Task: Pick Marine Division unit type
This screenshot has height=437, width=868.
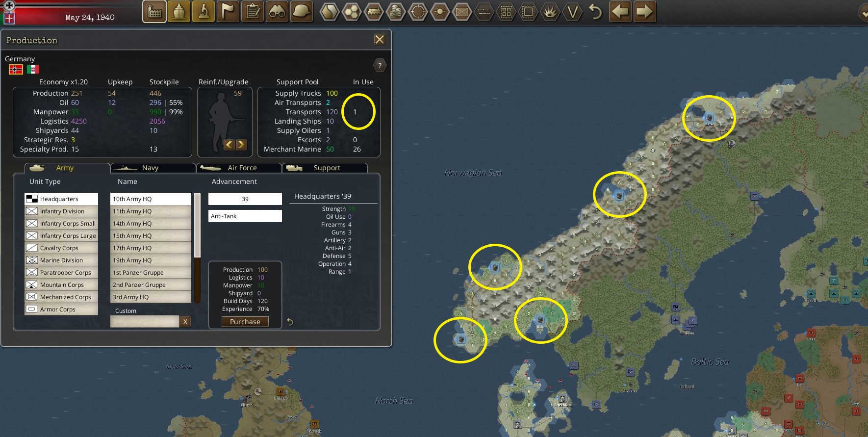Action: (x=61, y=260)
